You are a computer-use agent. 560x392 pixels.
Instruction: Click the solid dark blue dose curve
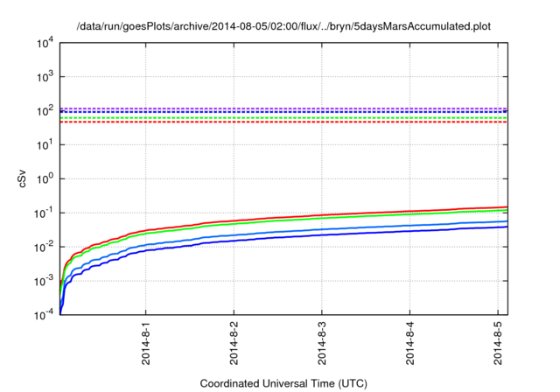[321, 234]
